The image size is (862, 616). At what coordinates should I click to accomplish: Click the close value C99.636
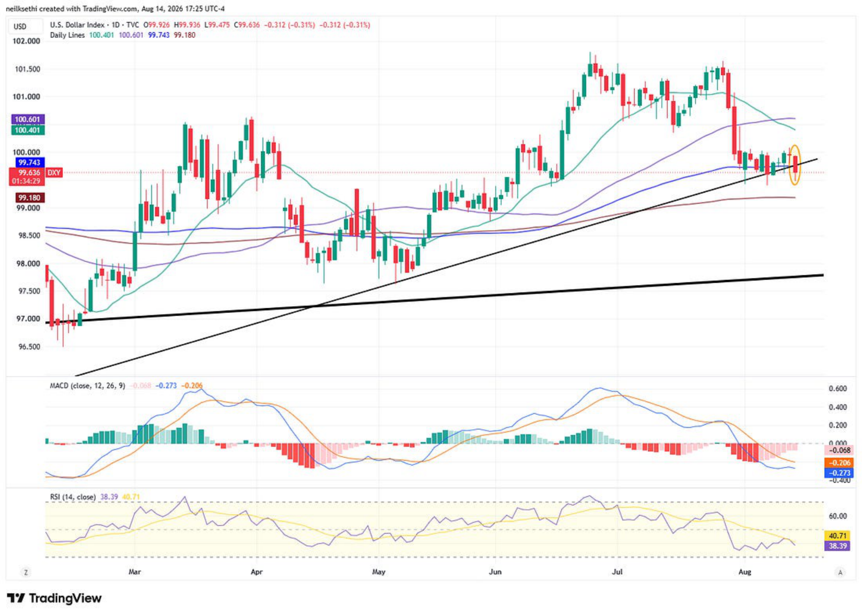[x=247, y=25]
